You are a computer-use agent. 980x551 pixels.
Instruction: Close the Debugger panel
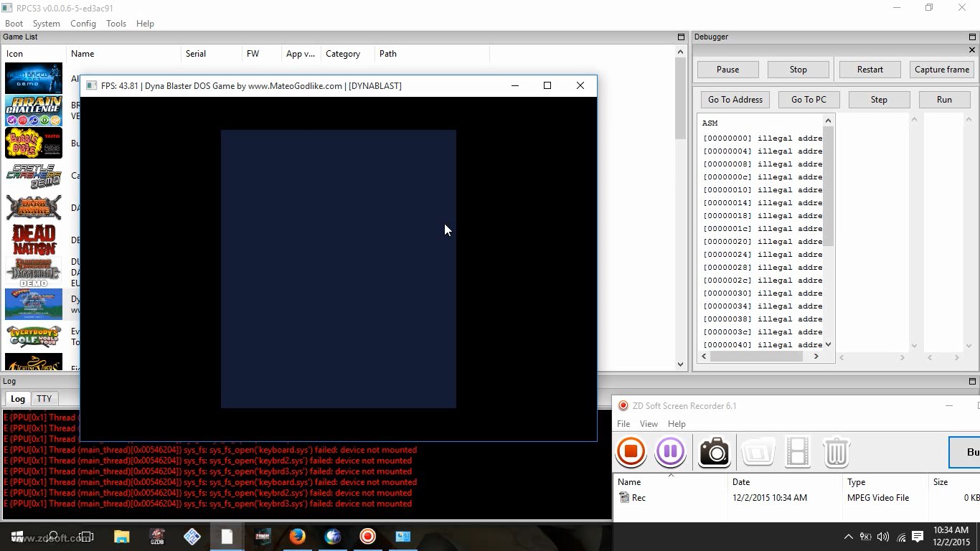pyautogui.click(x=972, y=50)
